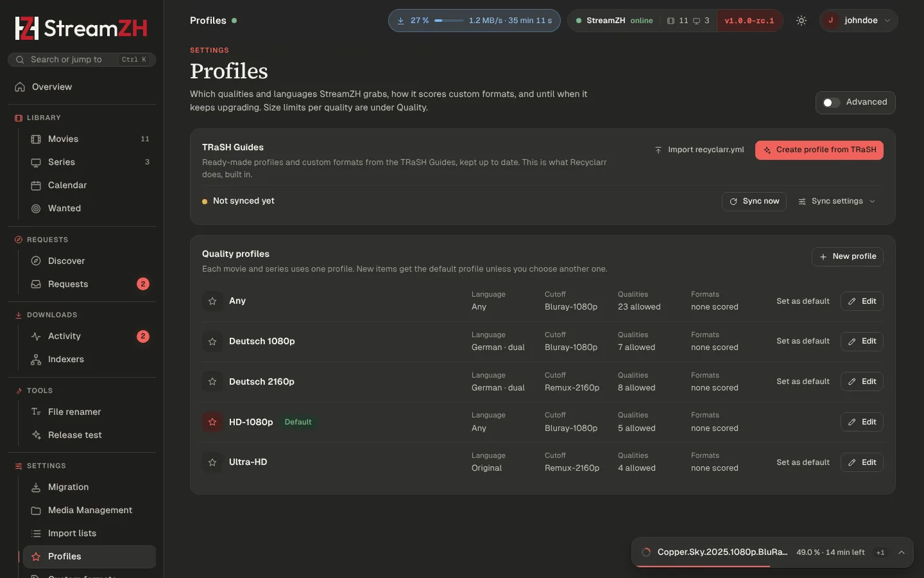
Task: Click the red 2 badge beside Requests
Action: click(x=143, y=285)
